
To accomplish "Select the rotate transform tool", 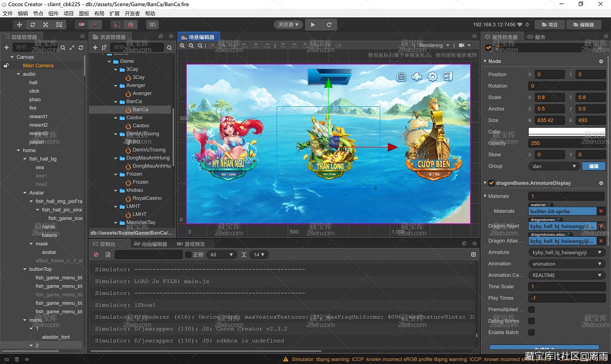I will [x=33, y=24].
